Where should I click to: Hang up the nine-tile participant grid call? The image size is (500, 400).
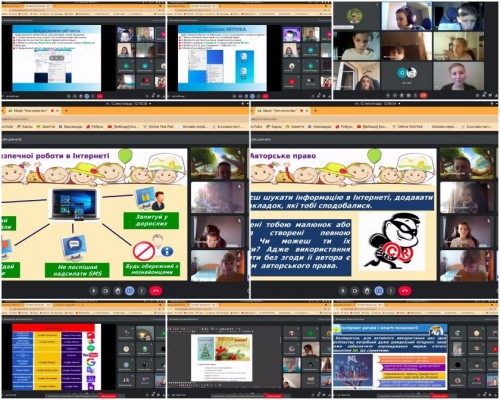tap(423, 95)
